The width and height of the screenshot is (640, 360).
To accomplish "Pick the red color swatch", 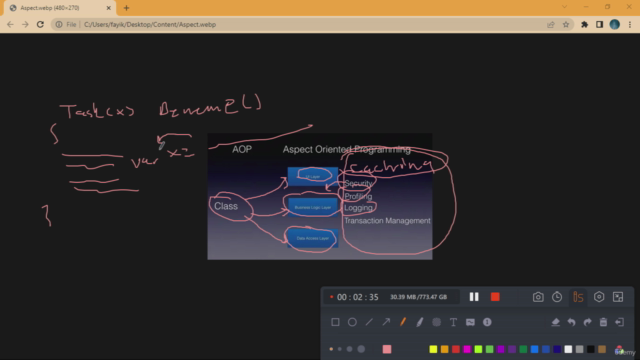I will pos(456,349).
